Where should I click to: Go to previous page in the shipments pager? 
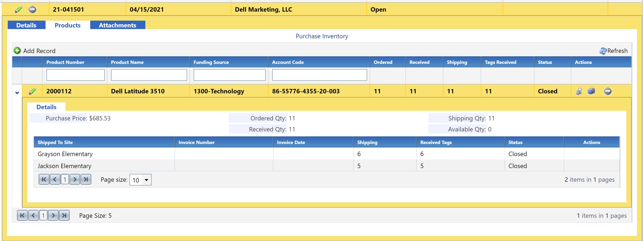click(x=55, y=179)
